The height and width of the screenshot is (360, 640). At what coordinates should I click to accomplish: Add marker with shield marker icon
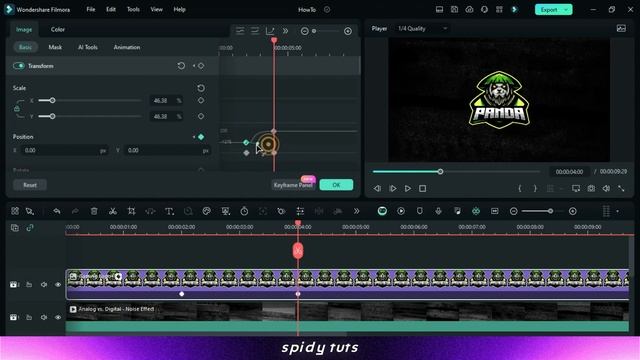tap(420, 211)
